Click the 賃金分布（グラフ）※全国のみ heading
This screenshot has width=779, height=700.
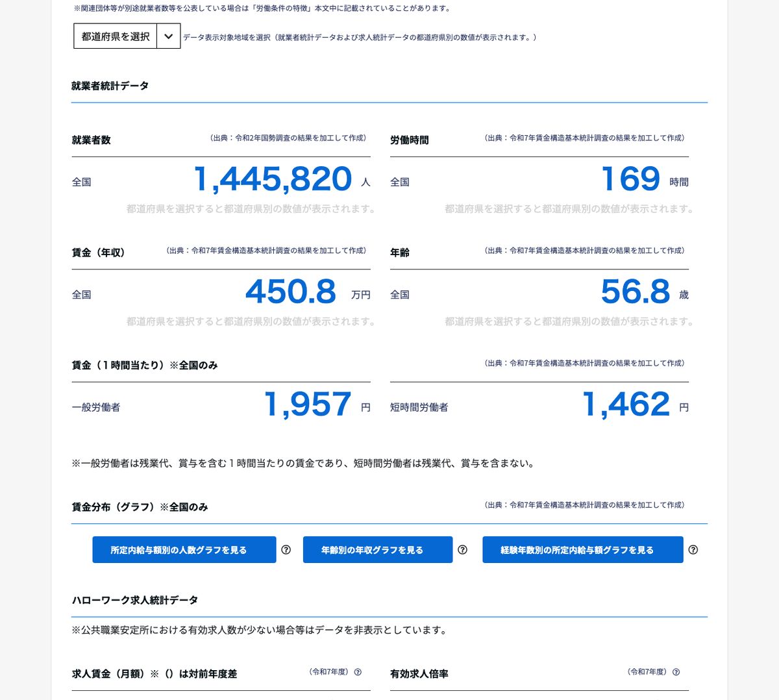(140, 507)
